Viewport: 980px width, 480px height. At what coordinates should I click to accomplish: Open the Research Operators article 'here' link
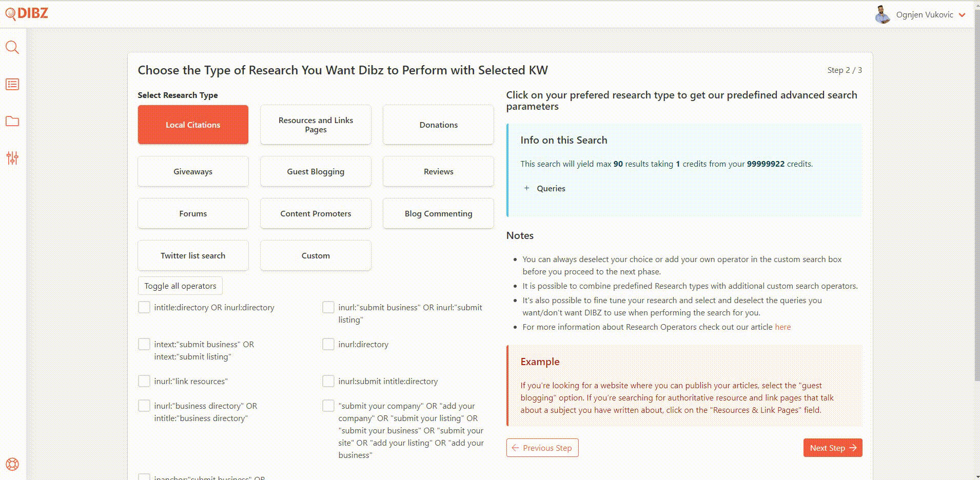tap(782, 327)
